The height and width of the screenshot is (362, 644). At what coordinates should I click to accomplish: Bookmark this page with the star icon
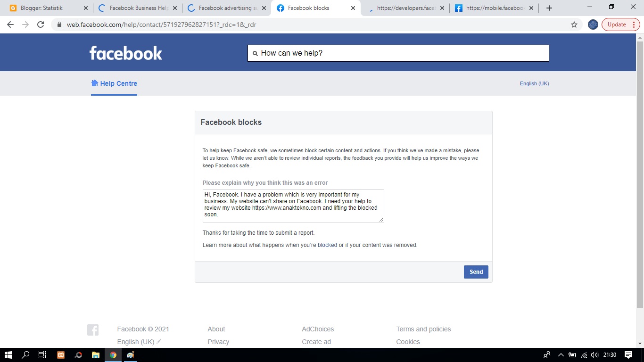point(574,25)
